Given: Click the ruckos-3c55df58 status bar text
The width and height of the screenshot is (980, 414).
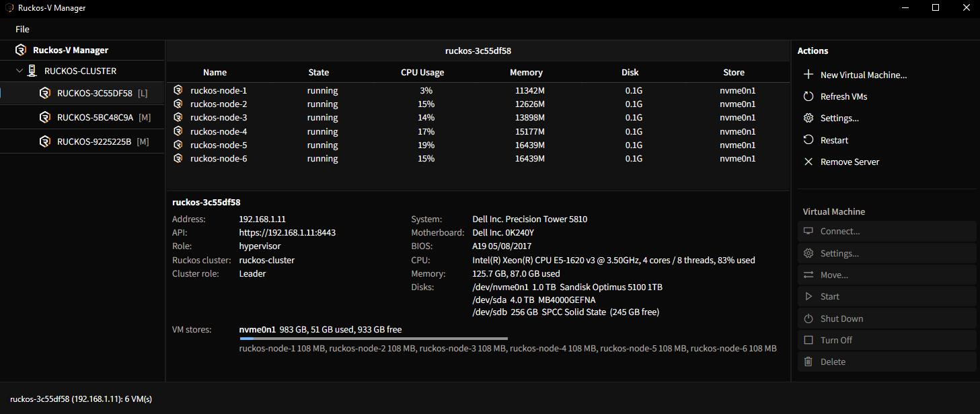Looking at the screenshot, I should (x=81, y=399).
